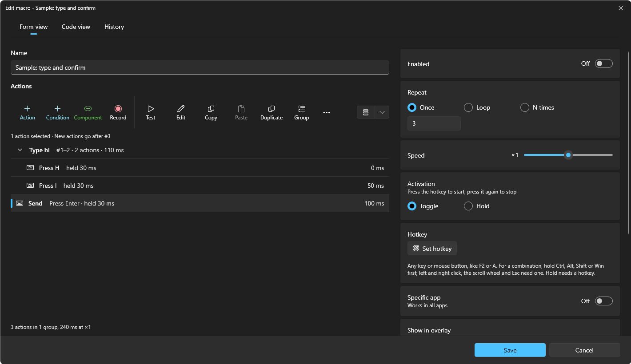
Task: Select the keyboard icon beside Press H
Action: point(30,168)
